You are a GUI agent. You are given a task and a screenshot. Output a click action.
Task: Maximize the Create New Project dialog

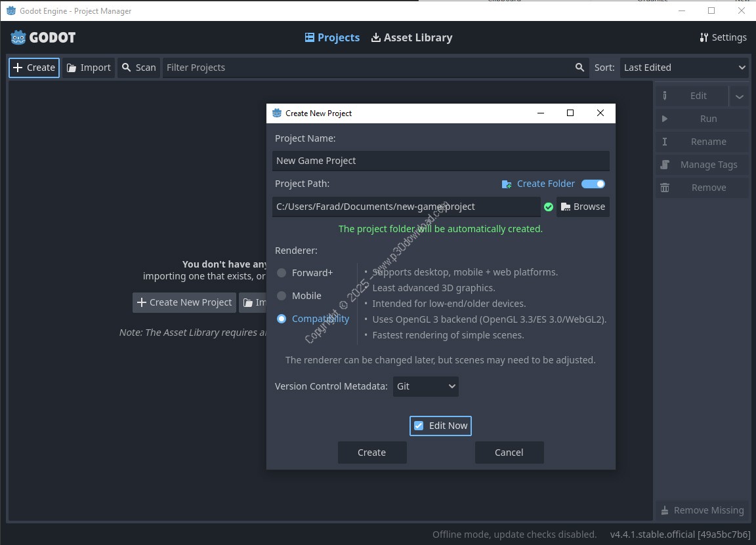570,113
